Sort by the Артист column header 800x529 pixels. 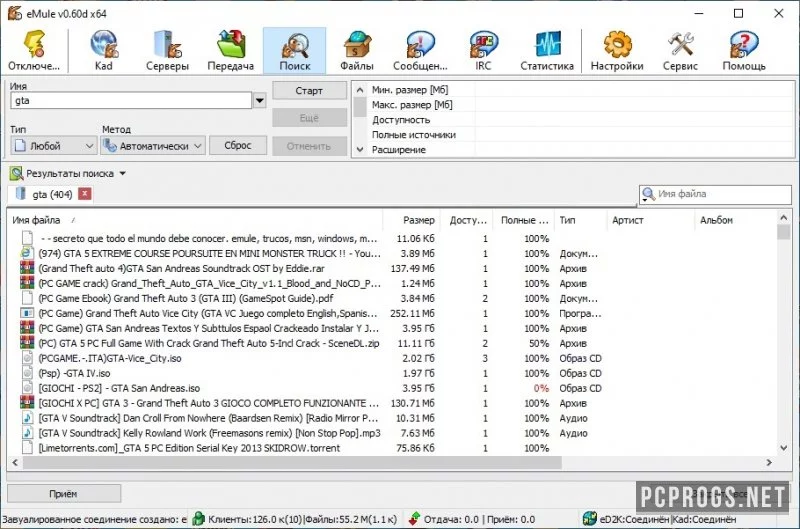[651, 220]
